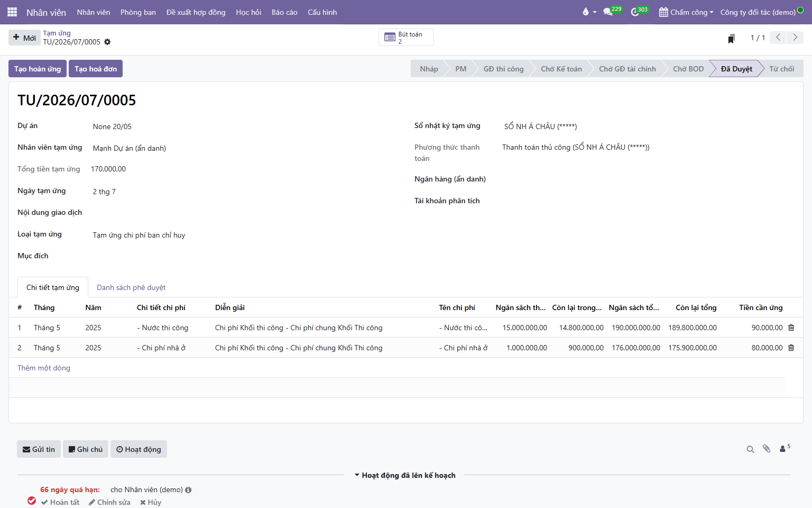Viewport: 812px width, 508px height.
Task: Switch to the Danh sách phê duyệt tab
Action: (x=131, y=287)
